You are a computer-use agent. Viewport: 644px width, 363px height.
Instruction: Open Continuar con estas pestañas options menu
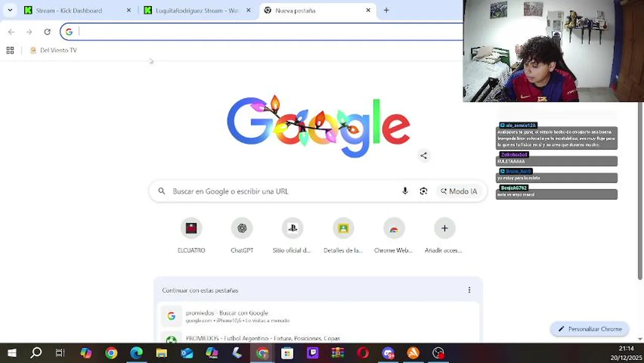tap(469, 290)
